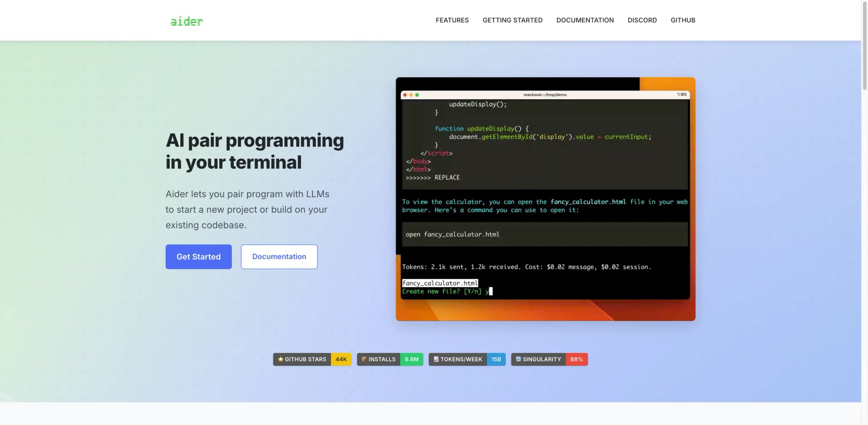Viewport: 868px width, 425px height.
Task: Open the Installs 6.8M badge
Action: click(x=390, y=359)
